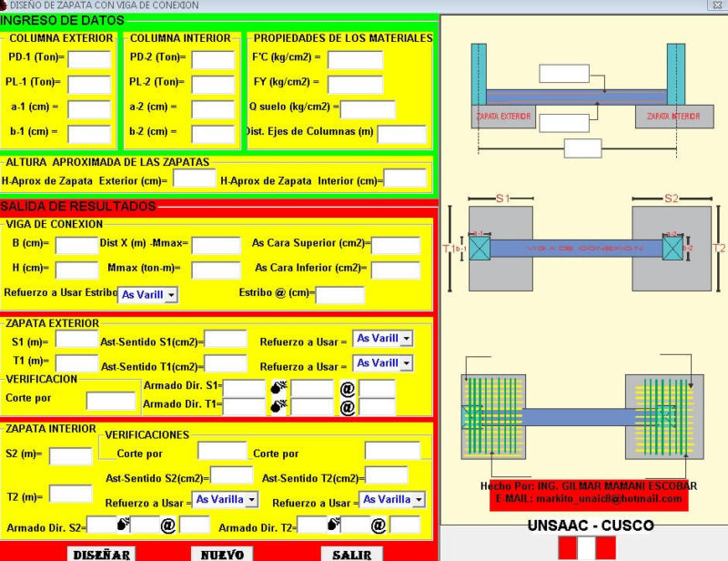728x561 pixels.
Task: Click the Q suelo (kg/cm2) field
Action: [x=368, y=109]
